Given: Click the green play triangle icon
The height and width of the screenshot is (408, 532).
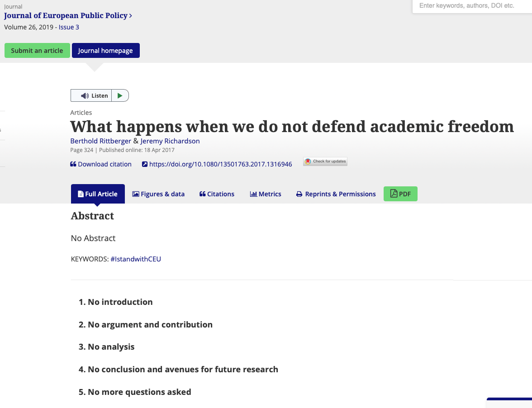Looking at the screenshot, I should (x=120, y=95).
